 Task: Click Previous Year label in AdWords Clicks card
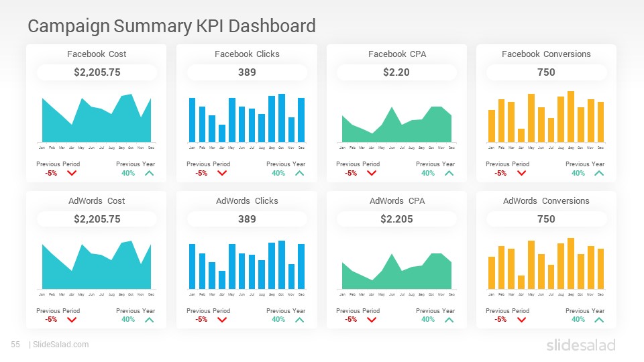tap(286, 310)
